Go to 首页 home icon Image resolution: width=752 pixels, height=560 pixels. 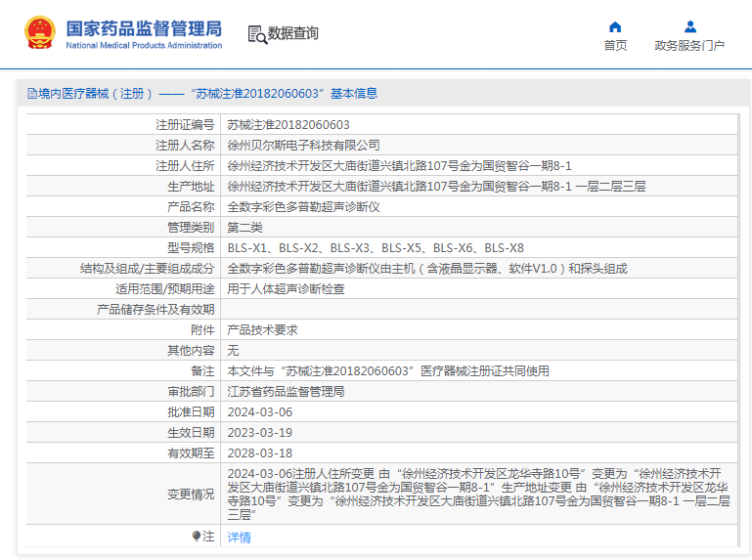coord(615,27)
